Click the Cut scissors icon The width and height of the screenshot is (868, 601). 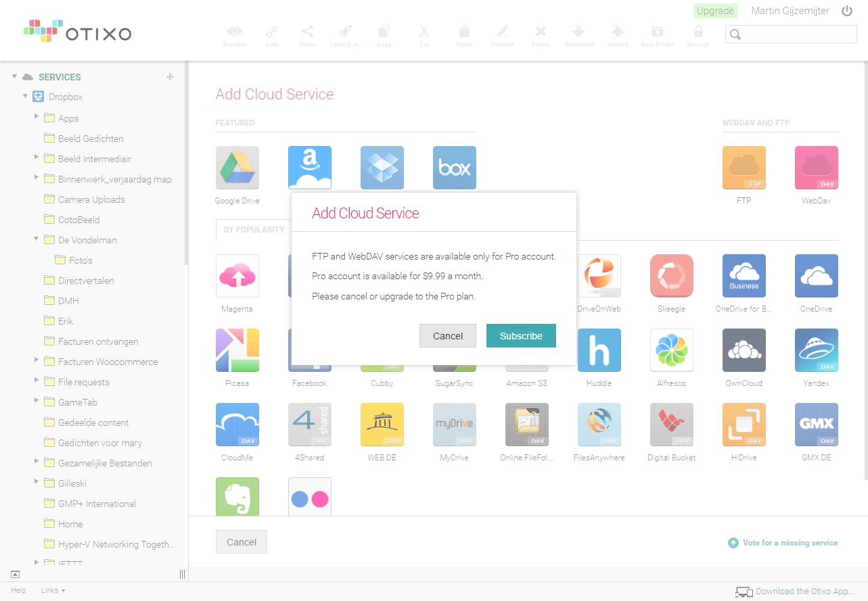click(x=424, y=31)
